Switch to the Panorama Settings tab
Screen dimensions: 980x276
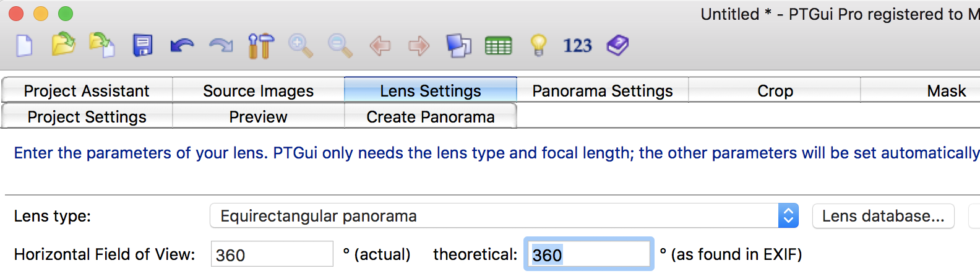click(x=603, y=91)
